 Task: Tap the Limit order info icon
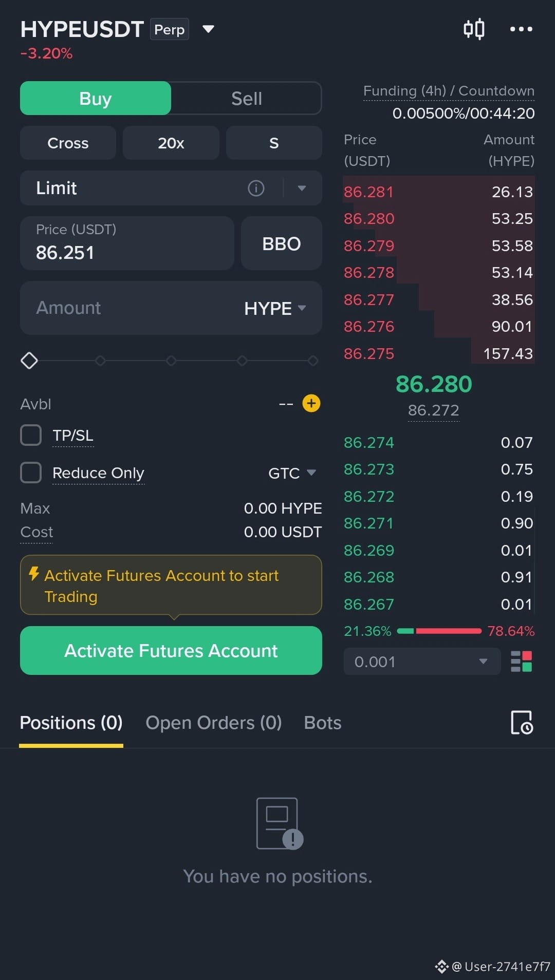[x=256, y=188]
